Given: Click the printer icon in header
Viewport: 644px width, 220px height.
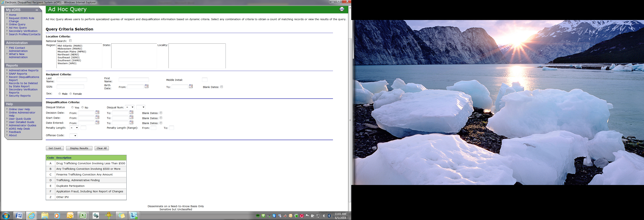Looking at the screenshot, I should 342,9.
